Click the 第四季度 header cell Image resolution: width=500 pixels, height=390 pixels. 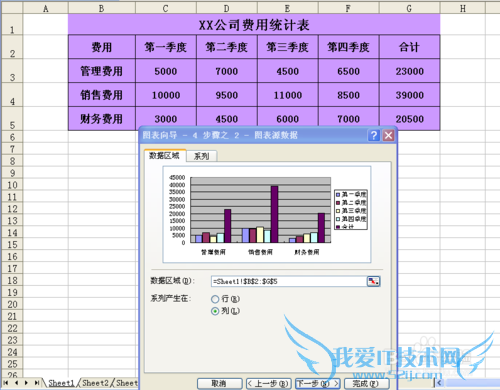point(349,47)
